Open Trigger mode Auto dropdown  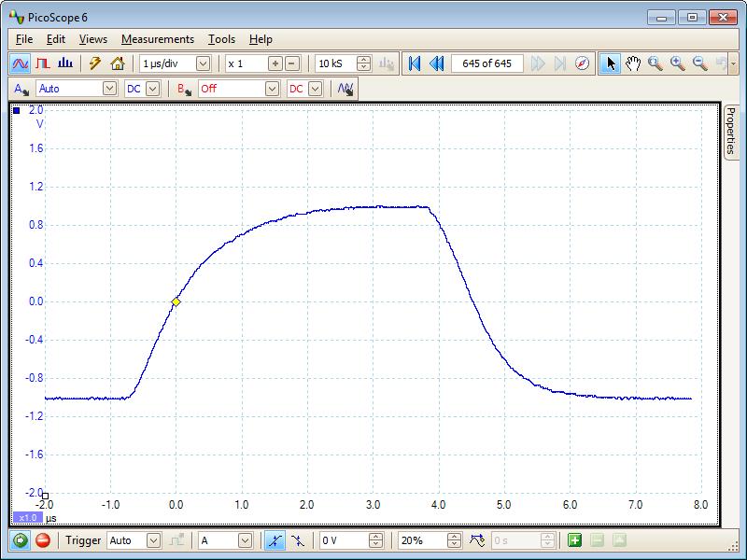tap(153, 540)
